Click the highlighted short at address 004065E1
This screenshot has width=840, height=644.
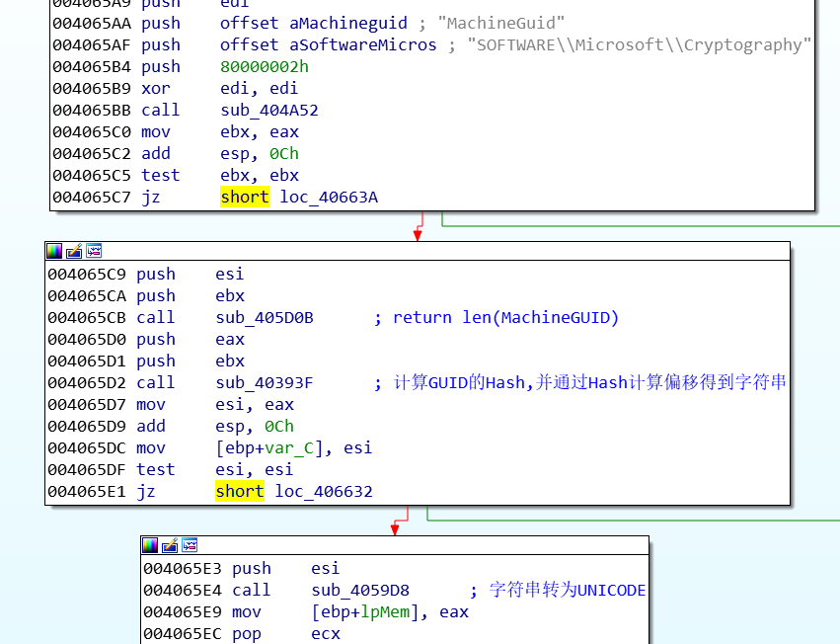click(x=240, y=492)
